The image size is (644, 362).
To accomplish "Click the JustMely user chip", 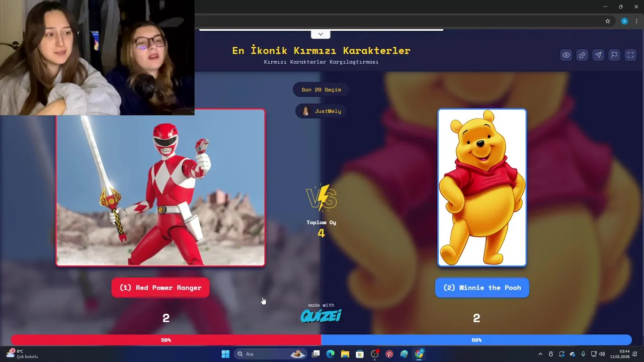I will click(321, 111).
